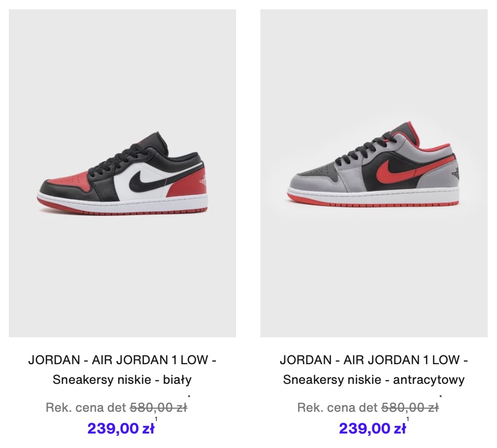Click the 239,00 zł price under anthracite sneaker
The height and width of the screenshot is (448, 497).
[372, 429]
